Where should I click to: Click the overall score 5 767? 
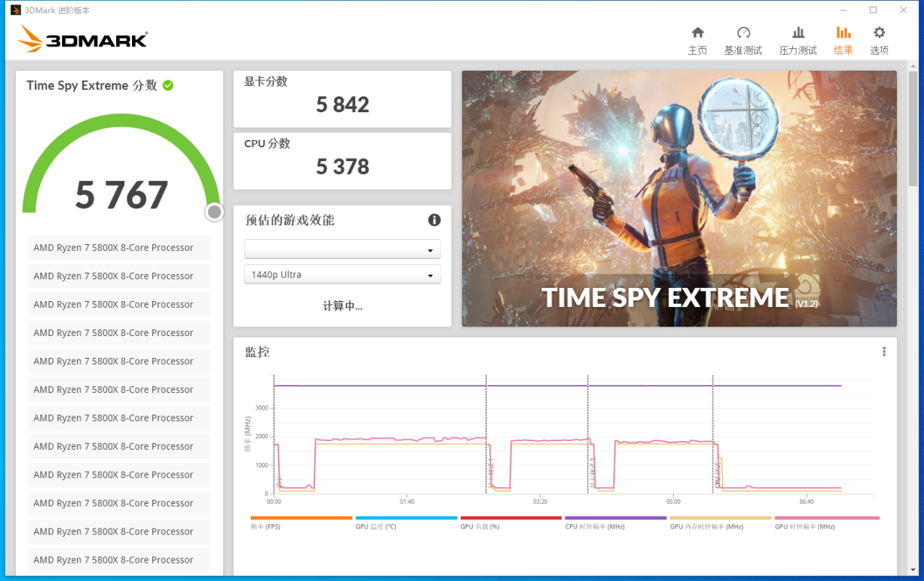point(122,195)
